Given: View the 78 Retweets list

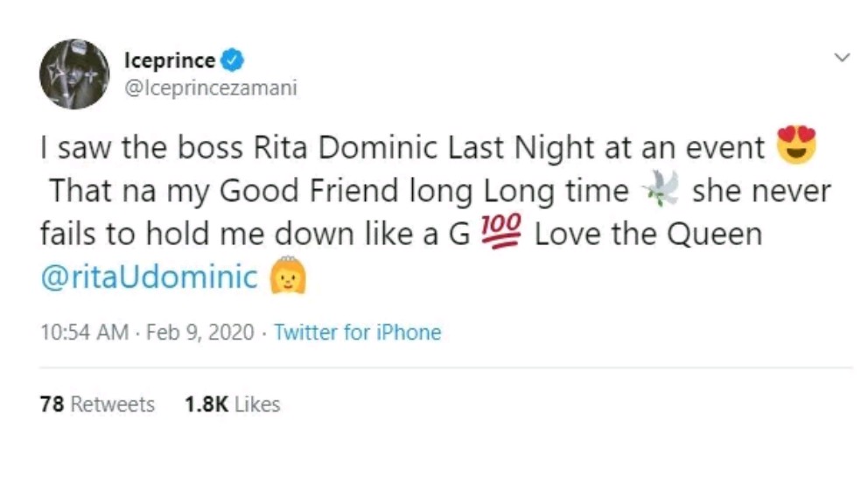Looking at the screenshot, I should click(97, 404).
